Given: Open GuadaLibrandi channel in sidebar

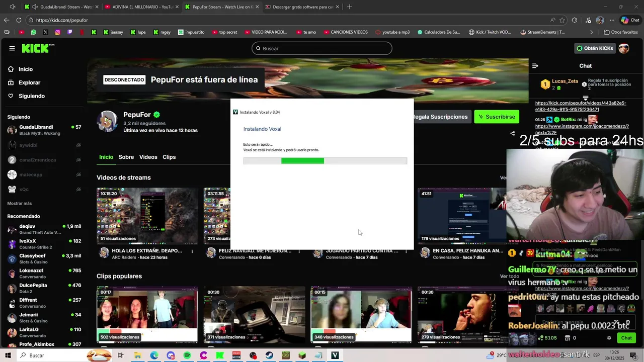Looking at the screenshot, I should point(44,130).
